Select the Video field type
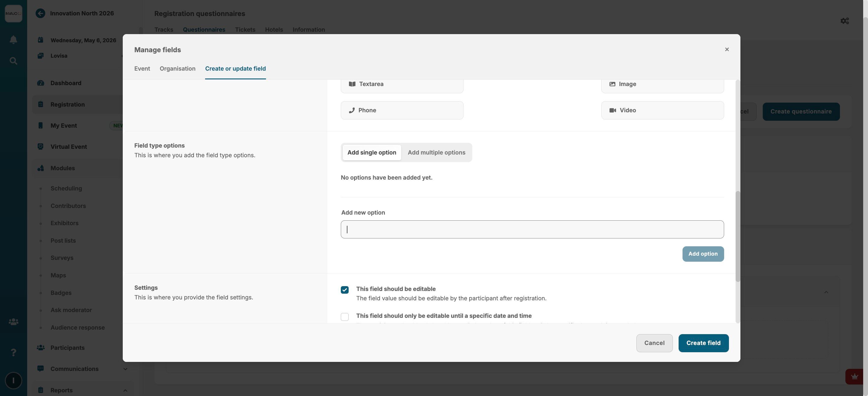Screen dimensions: 868x396 point(662,110)
